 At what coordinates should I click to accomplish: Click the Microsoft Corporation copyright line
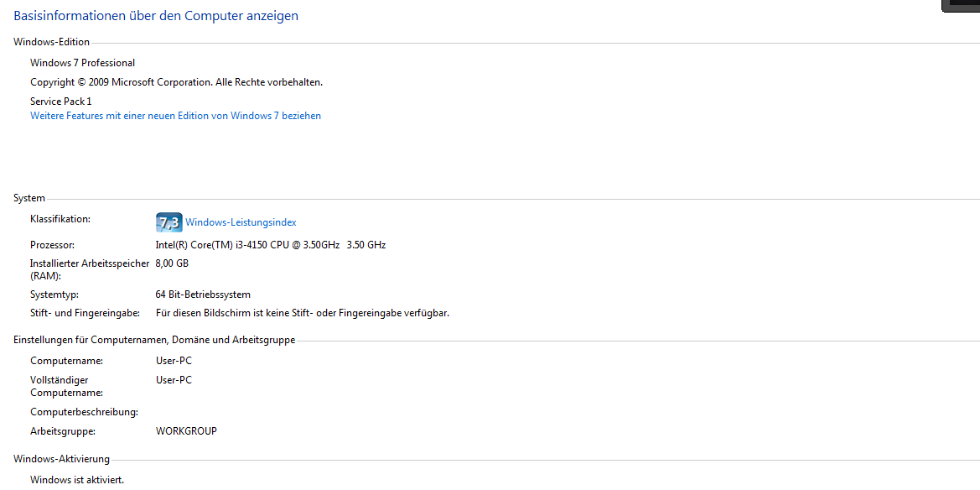point(176,82)
